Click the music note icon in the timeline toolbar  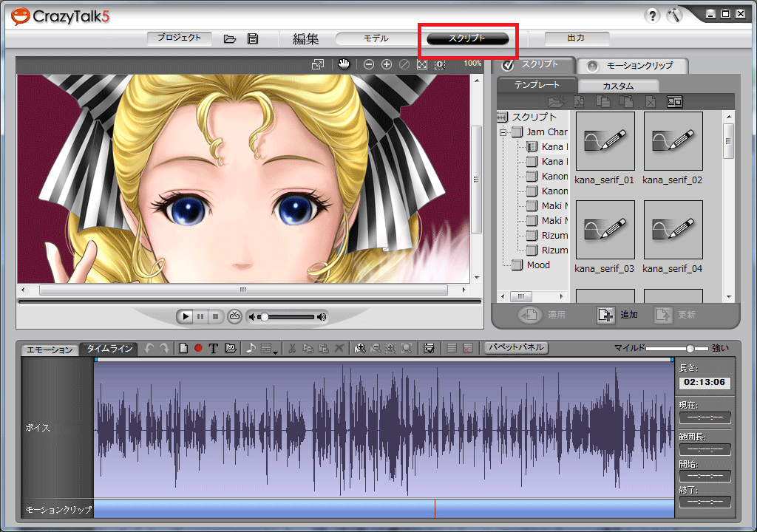251,347
